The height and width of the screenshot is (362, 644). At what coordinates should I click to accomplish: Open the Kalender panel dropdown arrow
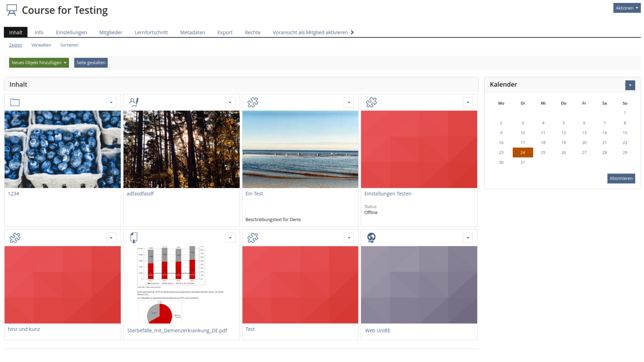tap(630, 85)
